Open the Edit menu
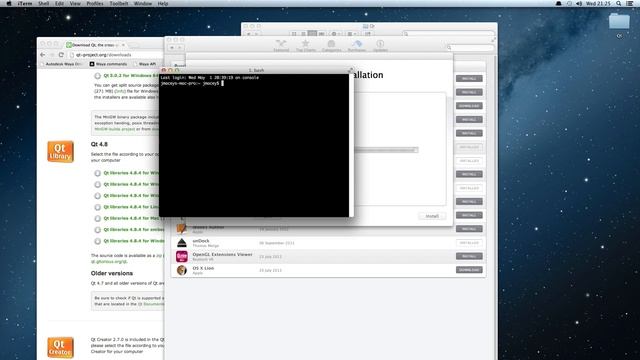This screenshot has width=640, height=360. point(59,3)
